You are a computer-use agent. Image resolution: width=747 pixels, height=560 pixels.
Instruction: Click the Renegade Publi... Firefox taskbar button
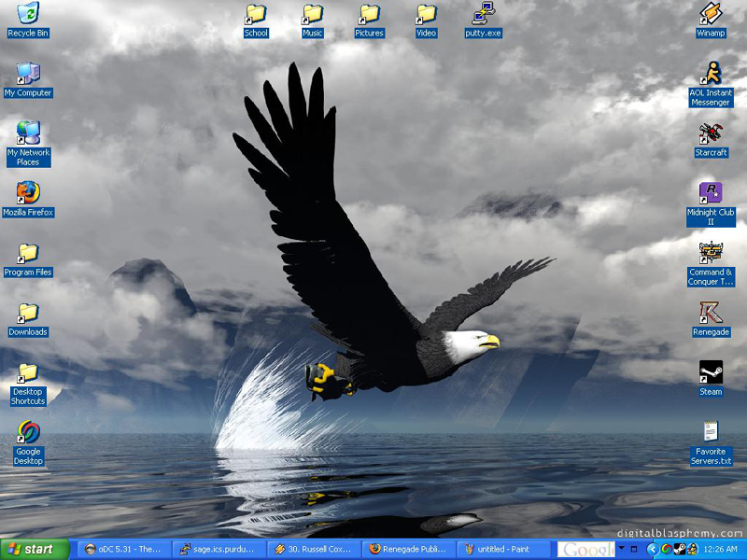coord(409,549)
